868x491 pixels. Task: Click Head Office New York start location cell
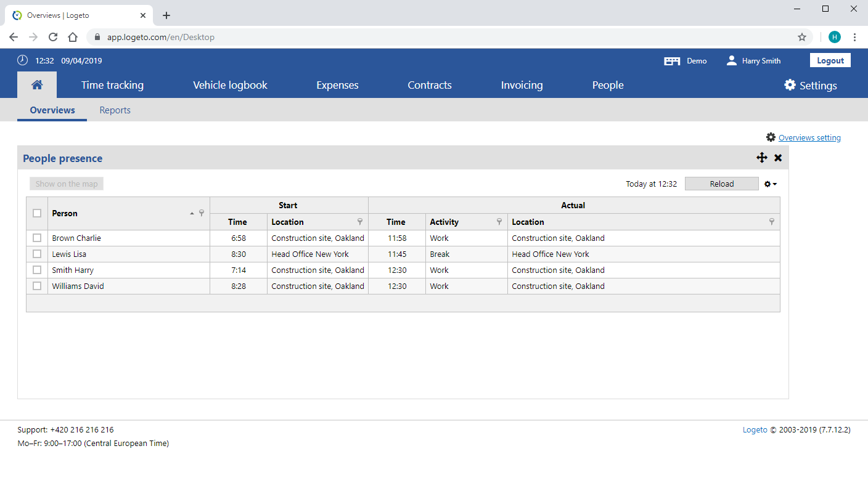(317, 254)
